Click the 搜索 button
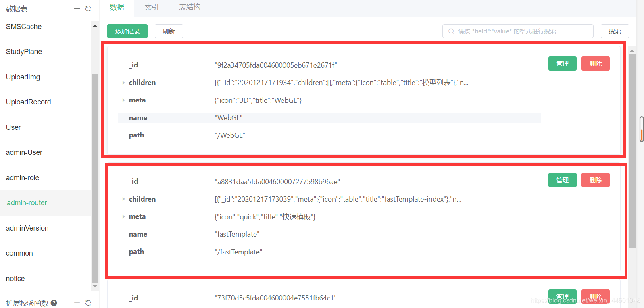Image resolution: width=644 pixels, height=308 pixels. [615, 31]
